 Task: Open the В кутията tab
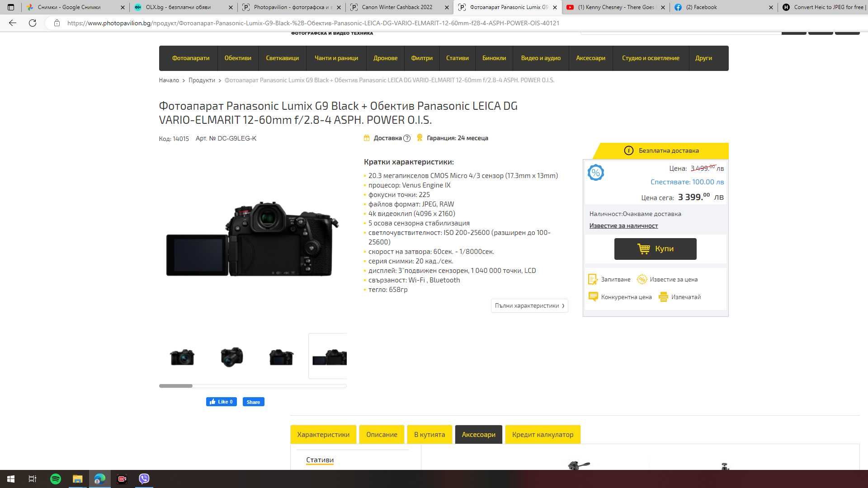point(429,435)
